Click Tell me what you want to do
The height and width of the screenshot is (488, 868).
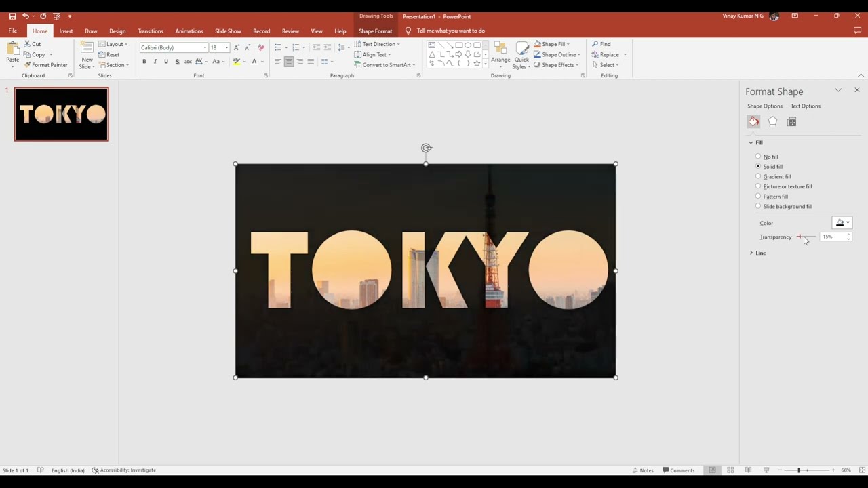coord(450,31)
